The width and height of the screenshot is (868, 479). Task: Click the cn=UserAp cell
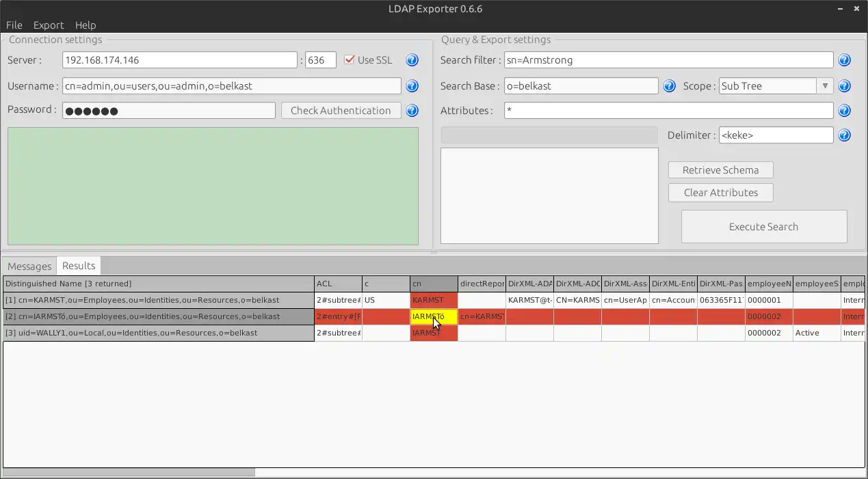click(x=625, y=300)
